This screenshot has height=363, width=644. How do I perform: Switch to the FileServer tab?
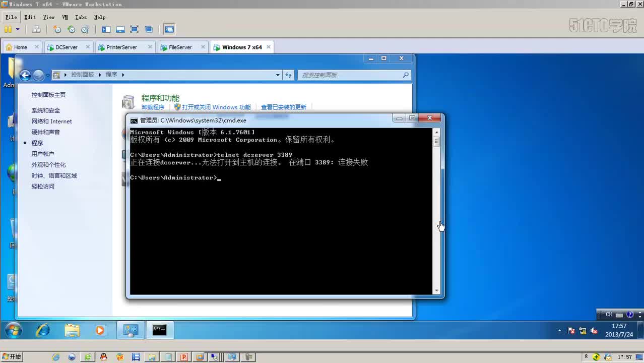[180, 47]
